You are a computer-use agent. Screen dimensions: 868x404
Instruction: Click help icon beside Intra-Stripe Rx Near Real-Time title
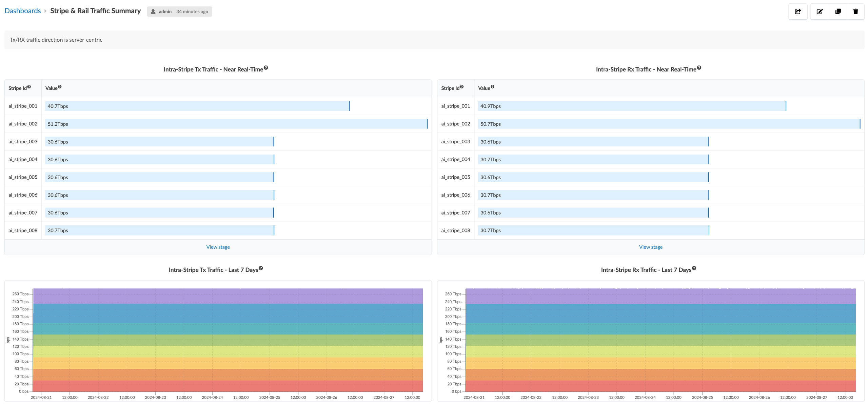pos(699,68)
